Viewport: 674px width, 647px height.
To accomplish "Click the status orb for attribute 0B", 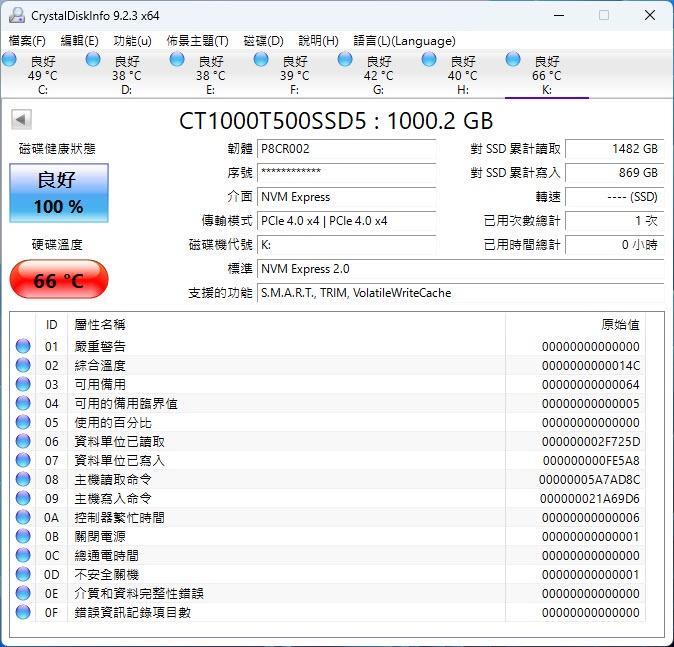I will [x=23, y=536].
